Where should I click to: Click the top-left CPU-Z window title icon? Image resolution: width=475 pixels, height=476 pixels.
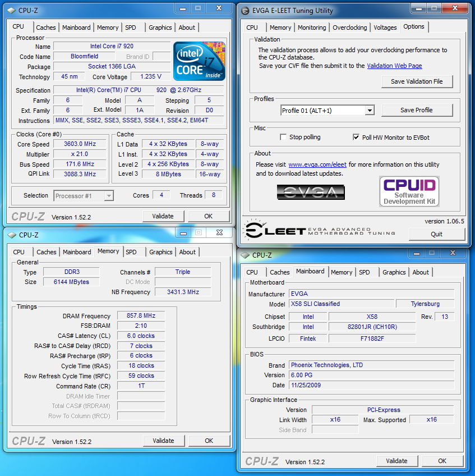[11, 10]
